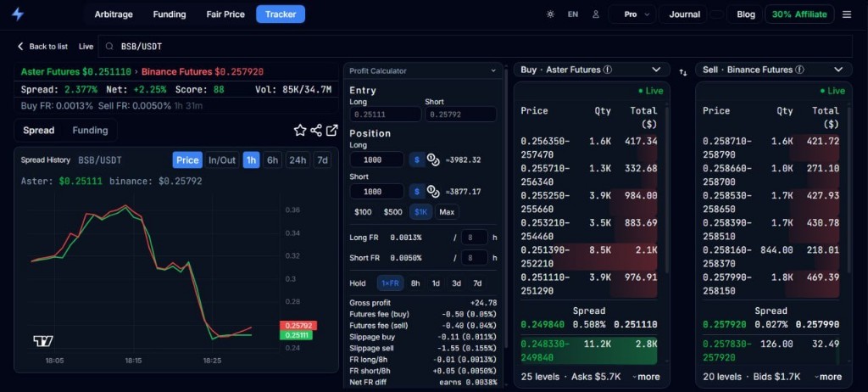Select 8h hold period
868x392 pixels.
pos(415,283)
